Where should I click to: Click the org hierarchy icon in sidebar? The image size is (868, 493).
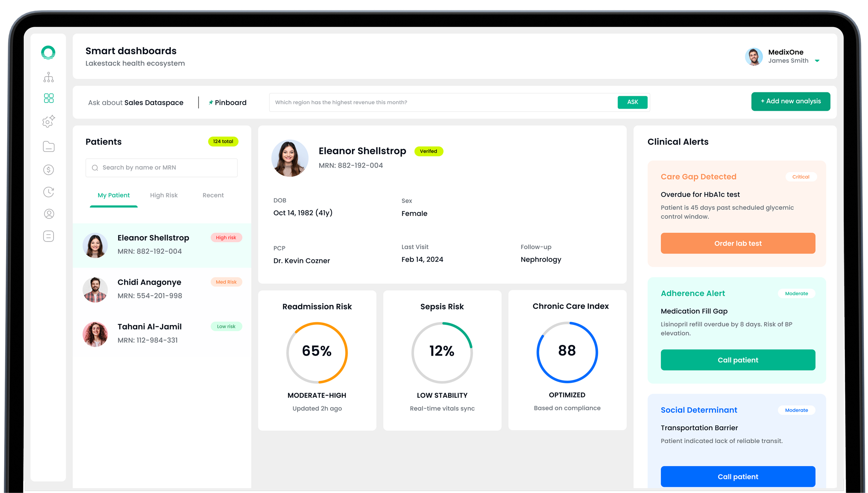pyautogui.click(x=48, y=77)
